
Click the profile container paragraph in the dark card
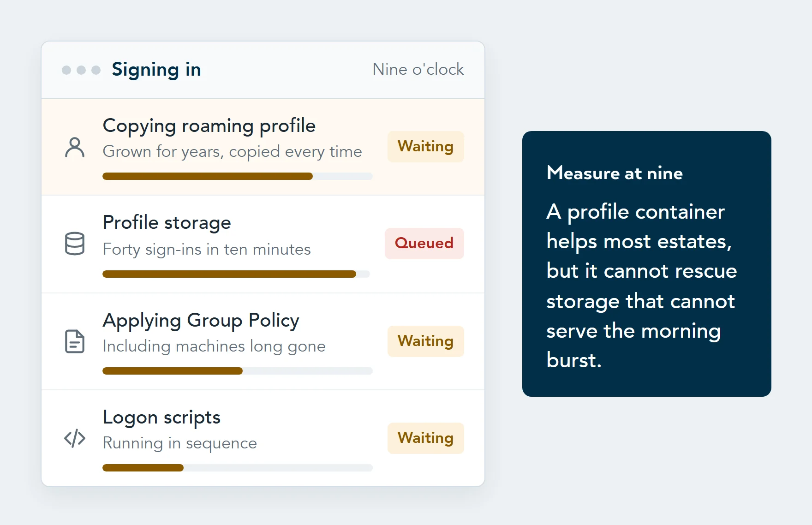(x=641, y=286)
